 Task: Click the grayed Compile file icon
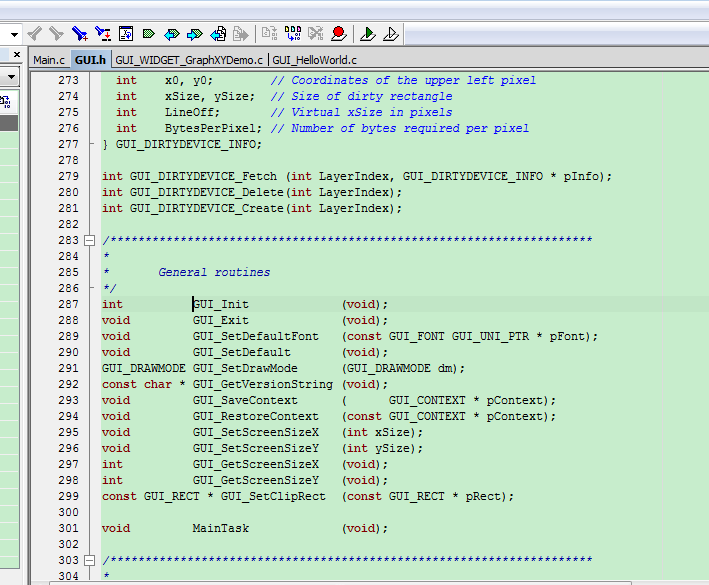(269, 34)
